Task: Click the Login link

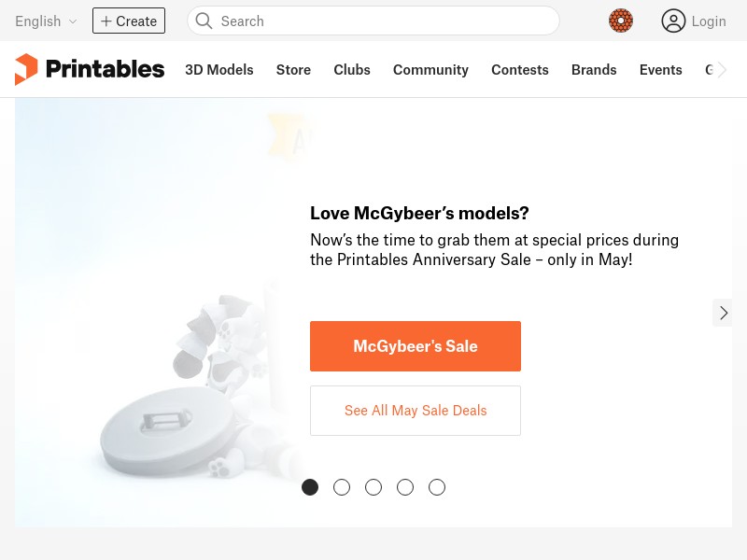Action: (709, 21)
